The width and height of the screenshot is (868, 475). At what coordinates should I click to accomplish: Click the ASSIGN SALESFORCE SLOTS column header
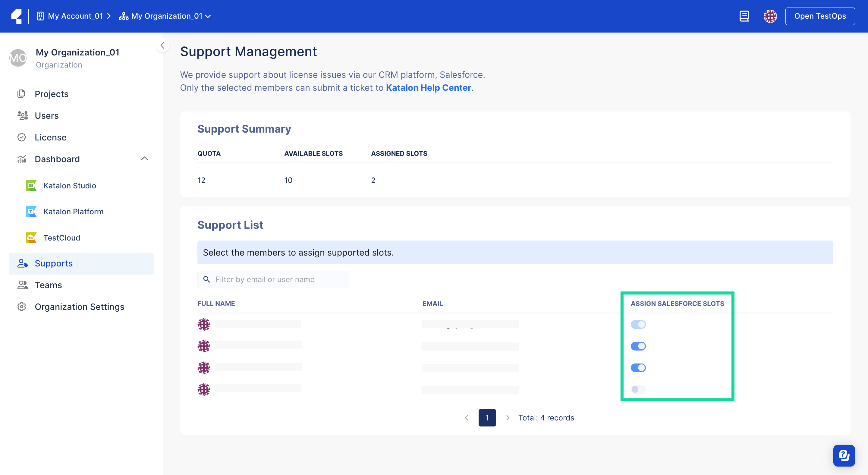click(x=677, y=304)
